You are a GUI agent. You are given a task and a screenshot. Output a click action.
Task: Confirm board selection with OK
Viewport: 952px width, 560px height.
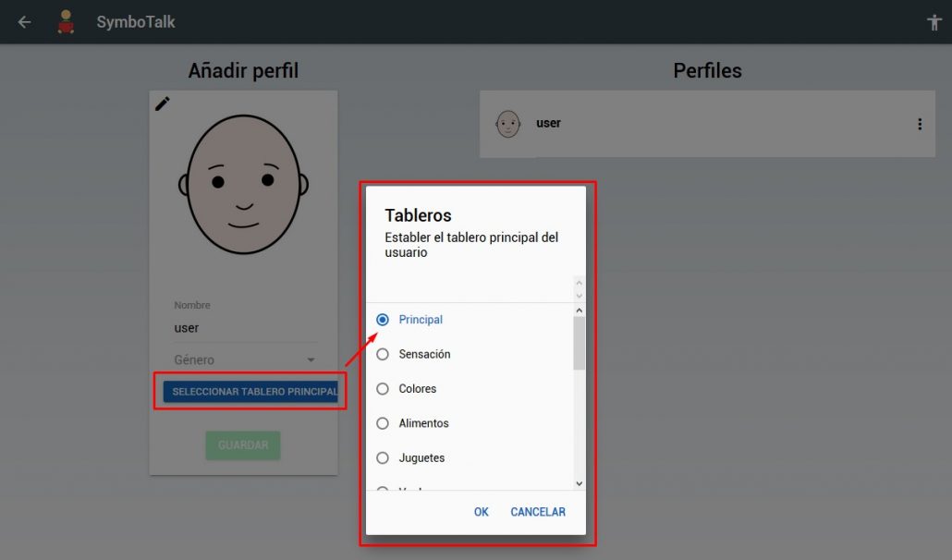(x=481, y=511)
